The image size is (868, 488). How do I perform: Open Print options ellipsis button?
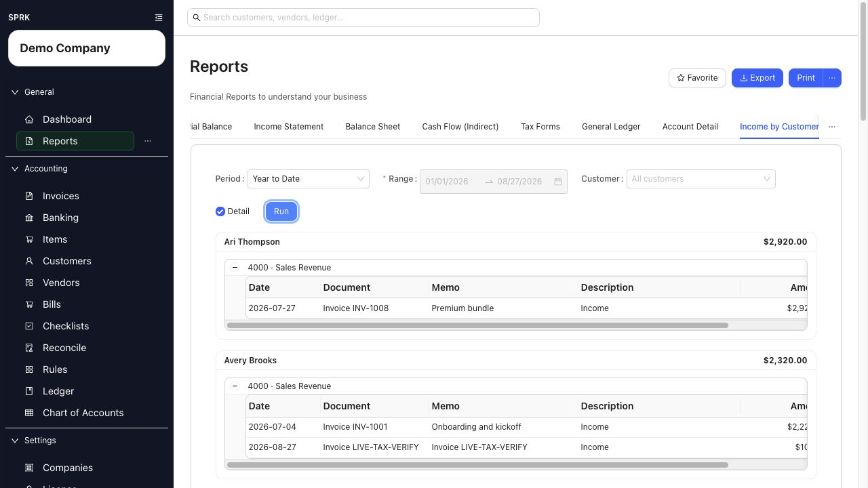[832, 78]
